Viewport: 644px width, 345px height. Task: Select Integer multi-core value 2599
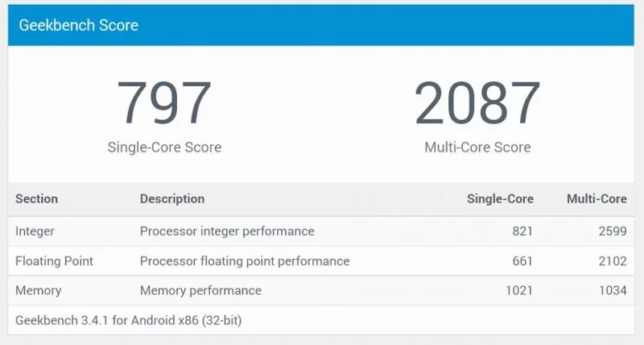pyautogui.click(x=613, y=231)
